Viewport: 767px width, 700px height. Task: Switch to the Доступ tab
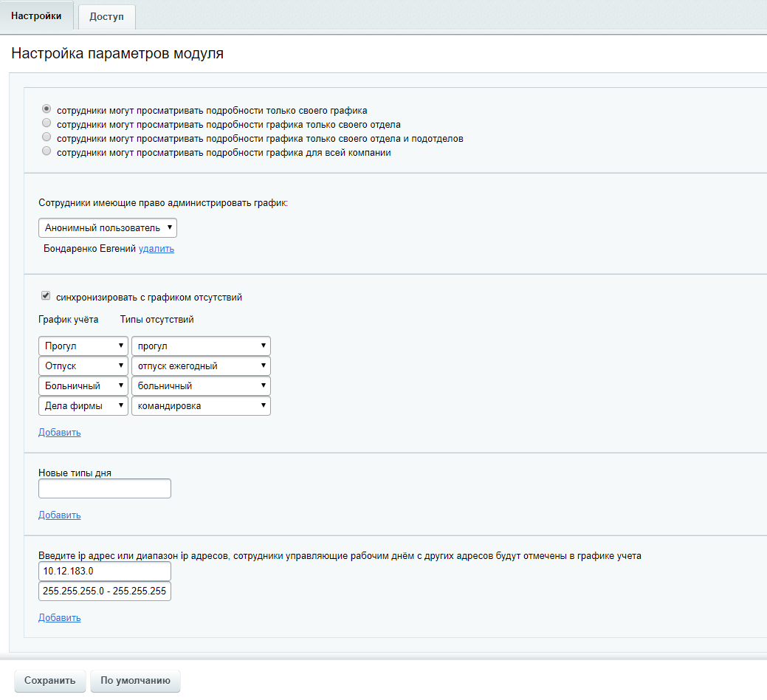pos(106,17)
